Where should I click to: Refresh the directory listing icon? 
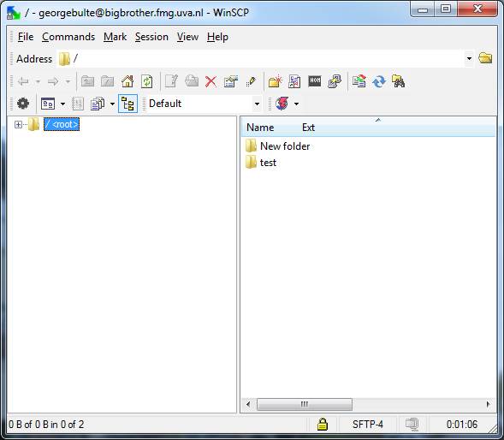pos(147,81)
